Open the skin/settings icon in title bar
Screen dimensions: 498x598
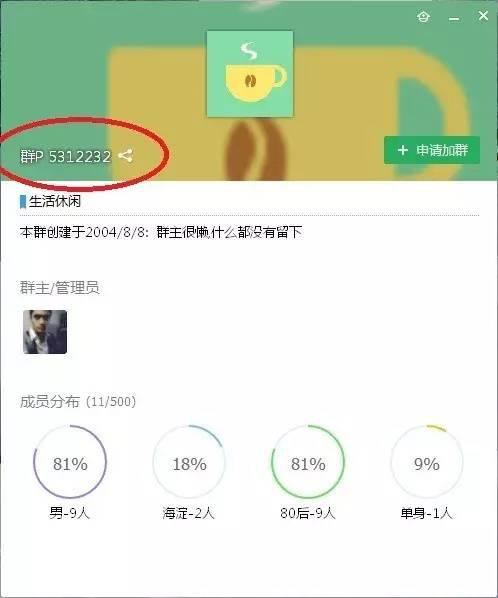coord(423,16)
